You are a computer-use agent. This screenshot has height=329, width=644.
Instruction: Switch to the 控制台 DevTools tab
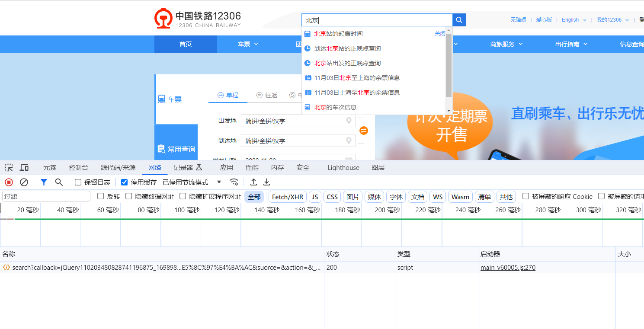(x=78, y=168)
